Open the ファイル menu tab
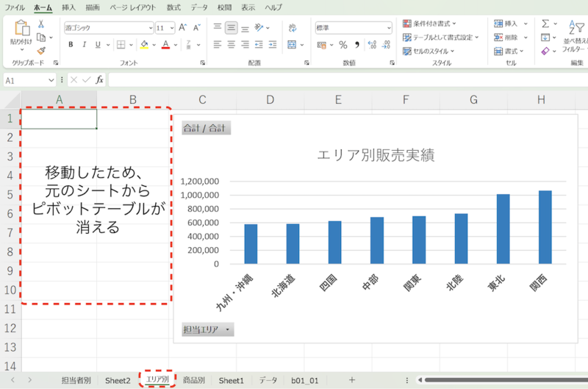This screenshot has height=389, width=588. tap(14, 7)
